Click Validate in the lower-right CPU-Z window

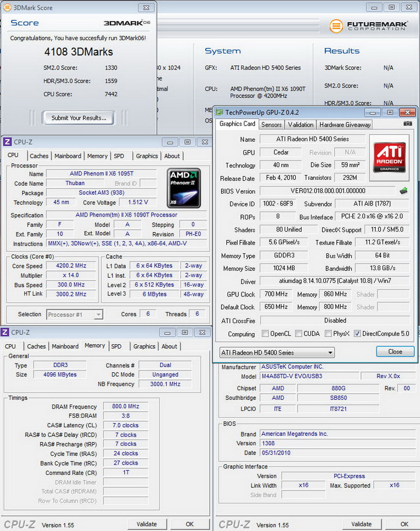[x=361, y=524]
